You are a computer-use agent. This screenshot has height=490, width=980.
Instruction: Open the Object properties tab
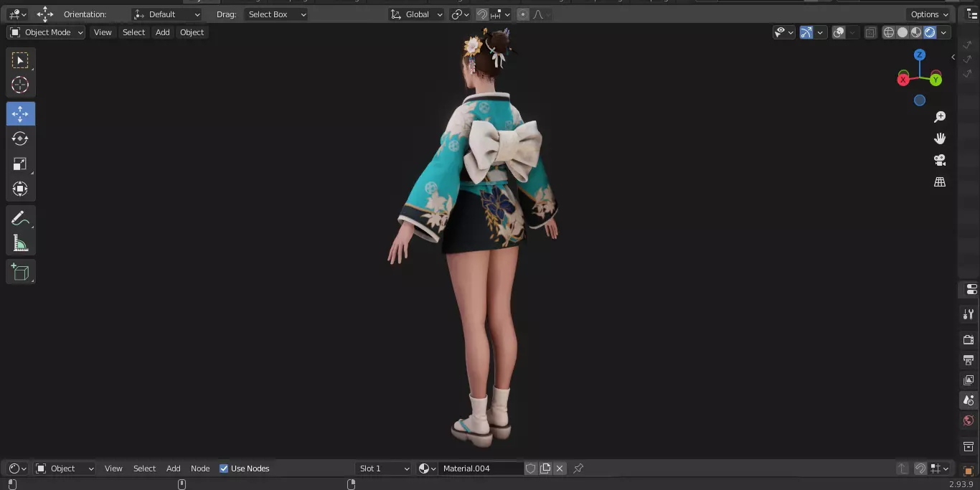[x=969, y=471]
